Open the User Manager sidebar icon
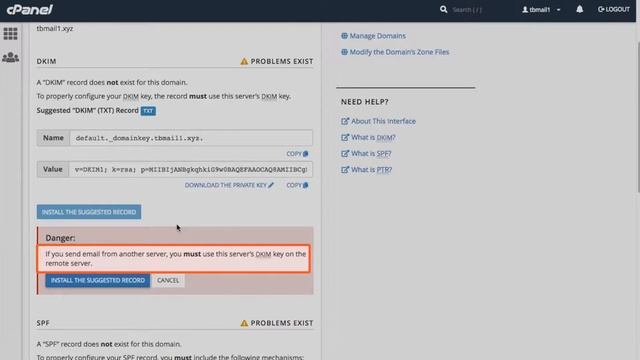 [11, 57]
